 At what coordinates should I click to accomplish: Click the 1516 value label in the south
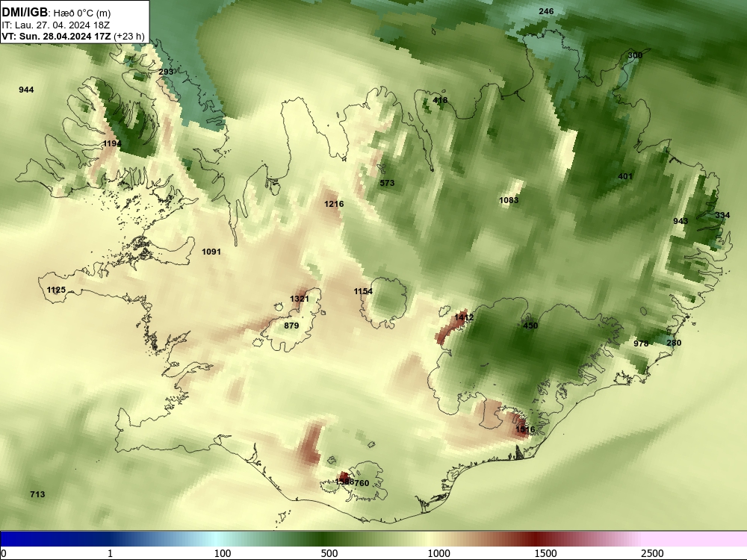[525, 429]
